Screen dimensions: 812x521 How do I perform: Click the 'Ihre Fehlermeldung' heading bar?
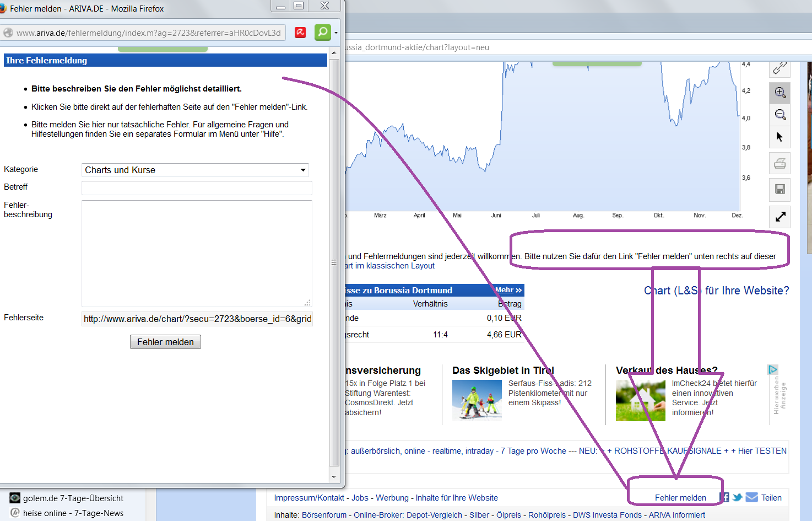165,61
